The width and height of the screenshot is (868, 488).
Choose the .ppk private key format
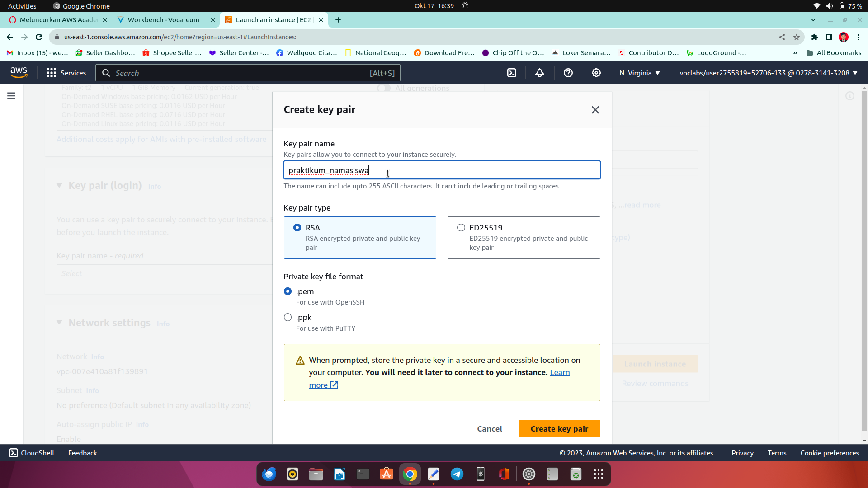coord(288,317)
